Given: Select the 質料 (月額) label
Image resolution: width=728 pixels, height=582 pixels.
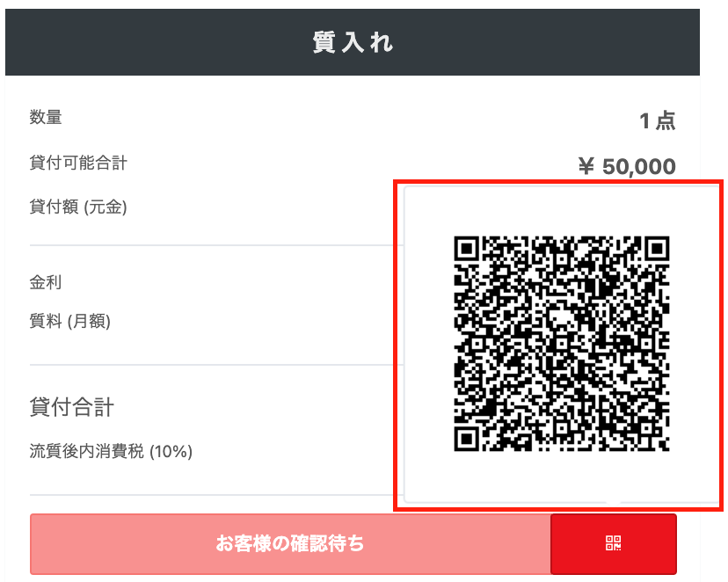Looking at the screenshot, I should click(70, 321).
